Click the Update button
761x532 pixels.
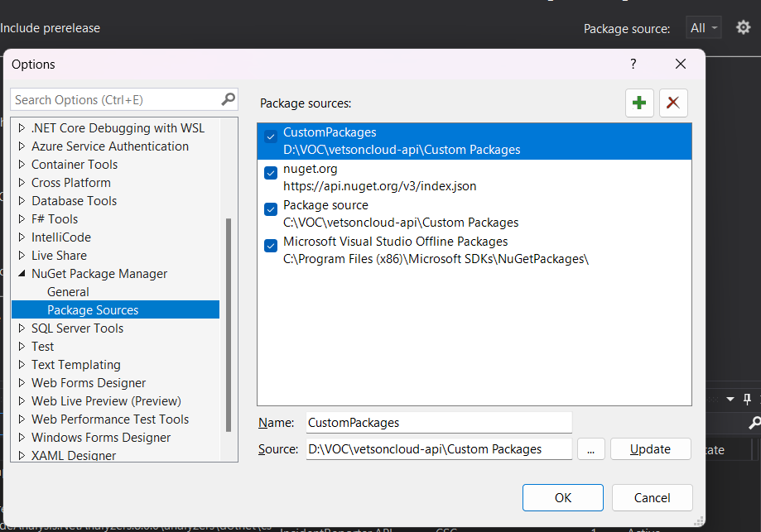click(650, 449)
